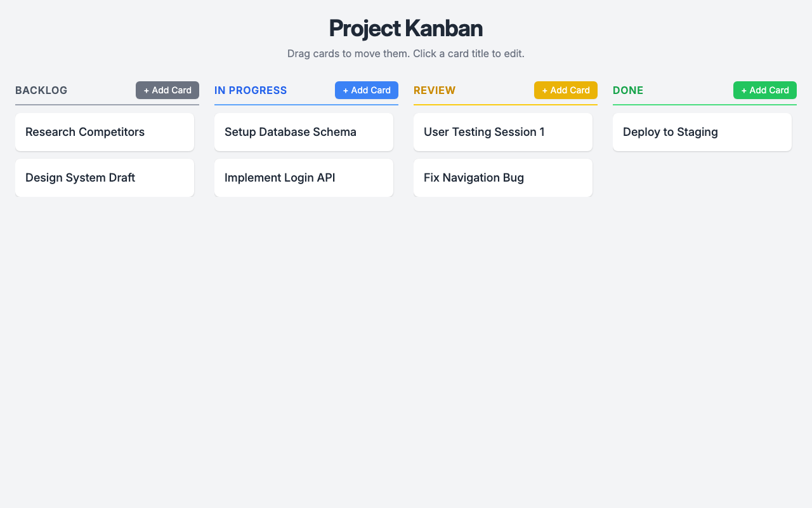812x508 pixels.
Task: Open the Setup Database Schema card
Action: pos(303,132)
